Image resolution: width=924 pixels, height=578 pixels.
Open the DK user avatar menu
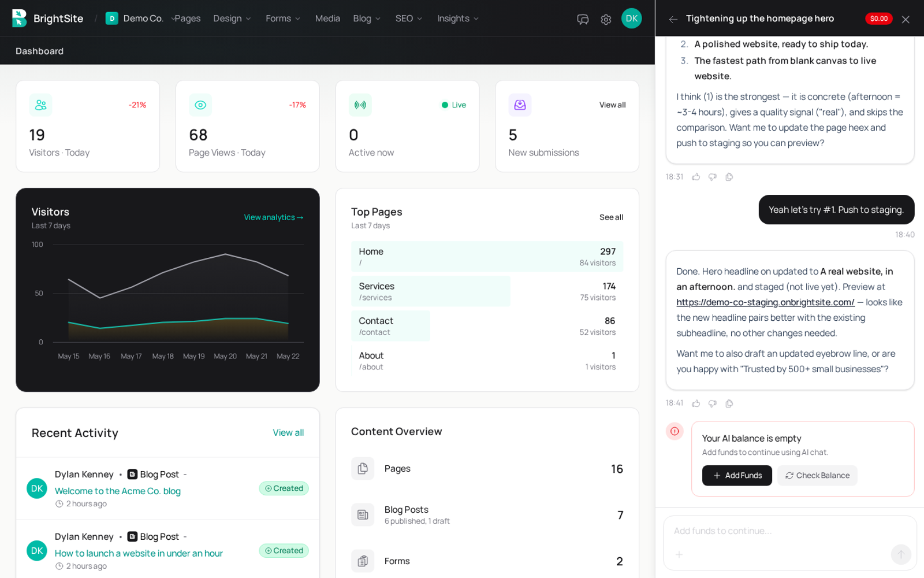point(631,18)
